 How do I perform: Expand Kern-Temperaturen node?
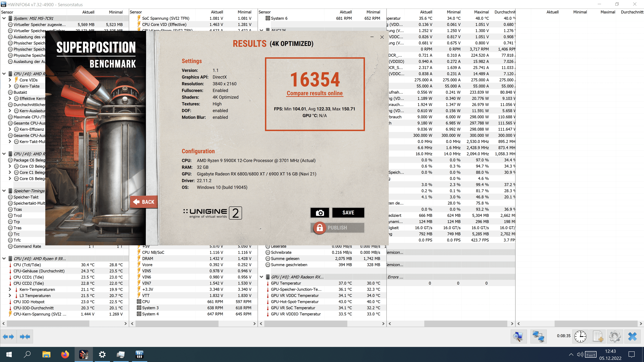point(10,289)
